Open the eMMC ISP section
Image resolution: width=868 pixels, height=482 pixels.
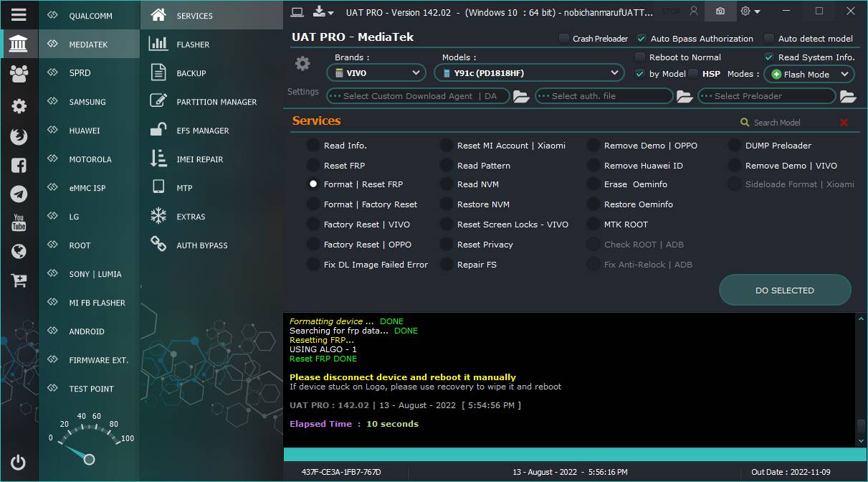[90, 188]
